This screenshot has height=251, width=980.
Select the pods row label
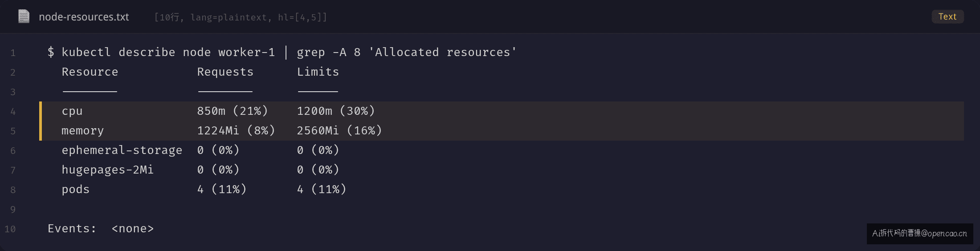76,190
